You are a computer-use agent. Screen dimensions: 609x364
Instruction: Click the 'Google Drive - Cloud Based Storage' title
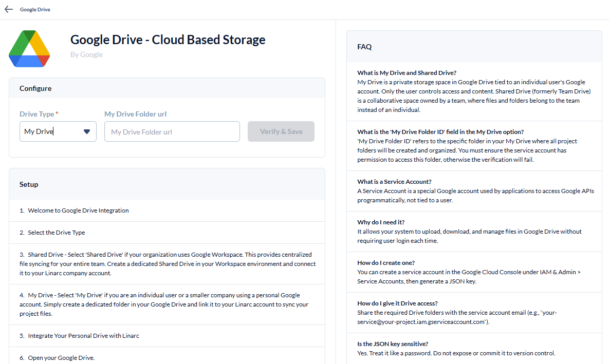168,40
